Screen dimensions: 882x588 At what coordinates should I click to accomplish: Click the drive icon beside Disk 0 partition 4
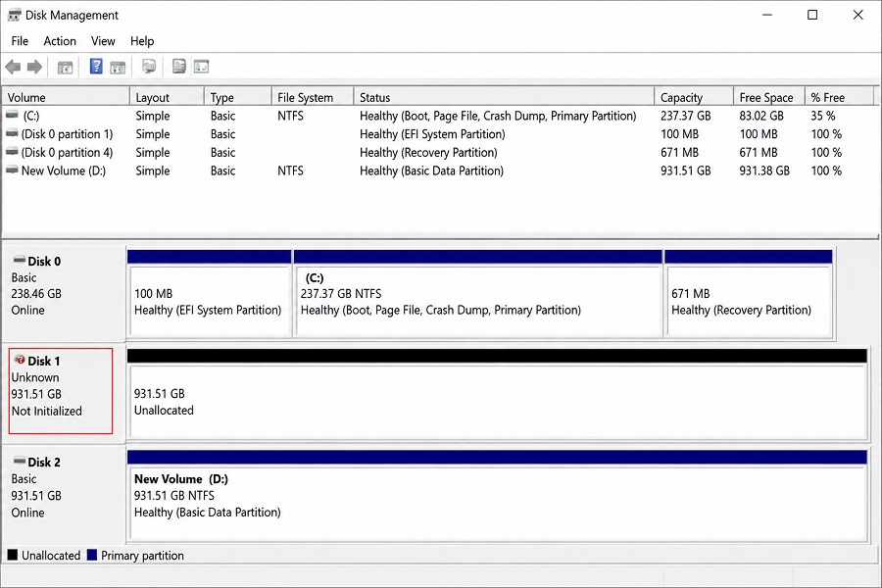click(12, 152)
